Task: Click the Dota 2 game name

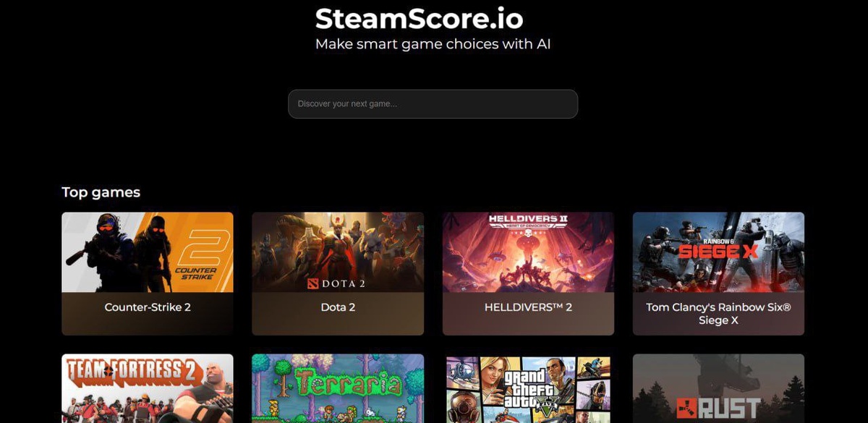Action: tap(338, 307)
